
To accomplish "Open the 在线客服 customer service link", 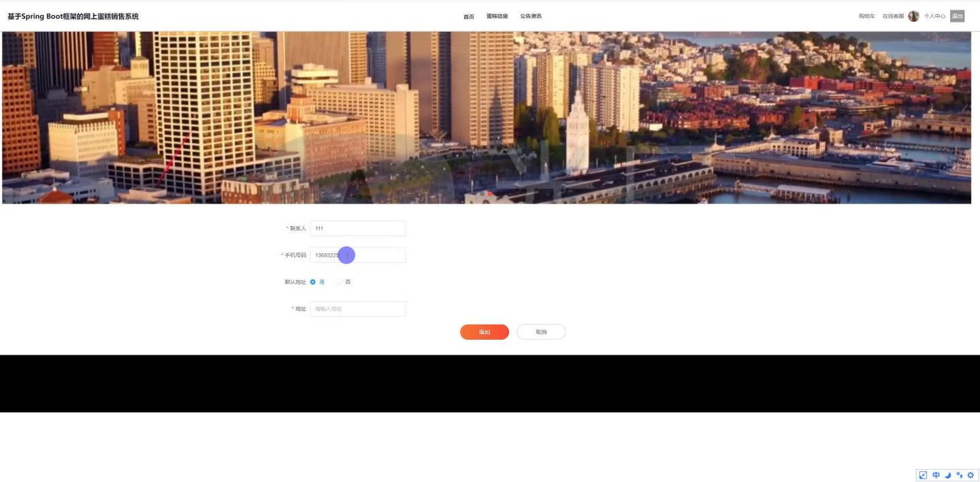I will tap(893, 16).
